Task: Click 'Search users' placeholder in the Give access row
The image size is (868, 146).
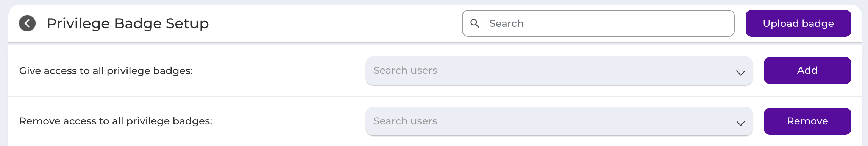Action: pyautogui.click(x=405, y=70)
